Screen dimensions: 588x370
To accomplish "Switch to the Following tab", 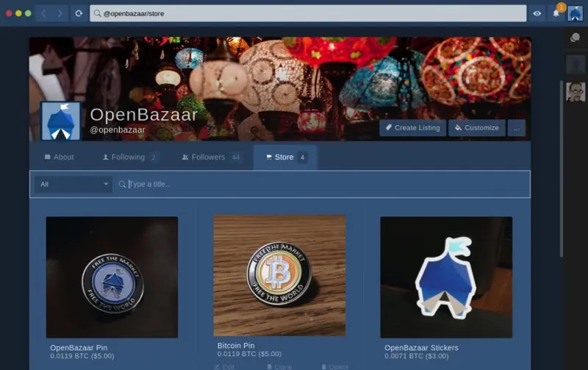I will click(x=130, y=157).
